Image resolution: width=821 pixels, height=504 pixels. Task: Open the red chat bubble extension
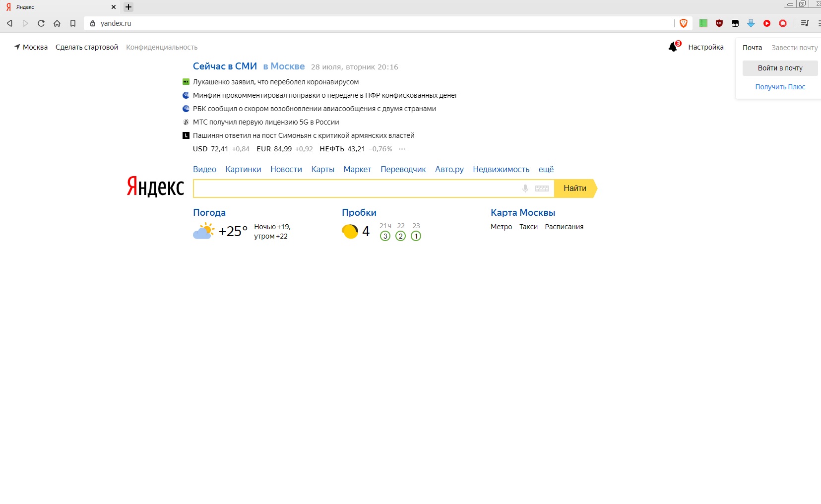[783, 23]
